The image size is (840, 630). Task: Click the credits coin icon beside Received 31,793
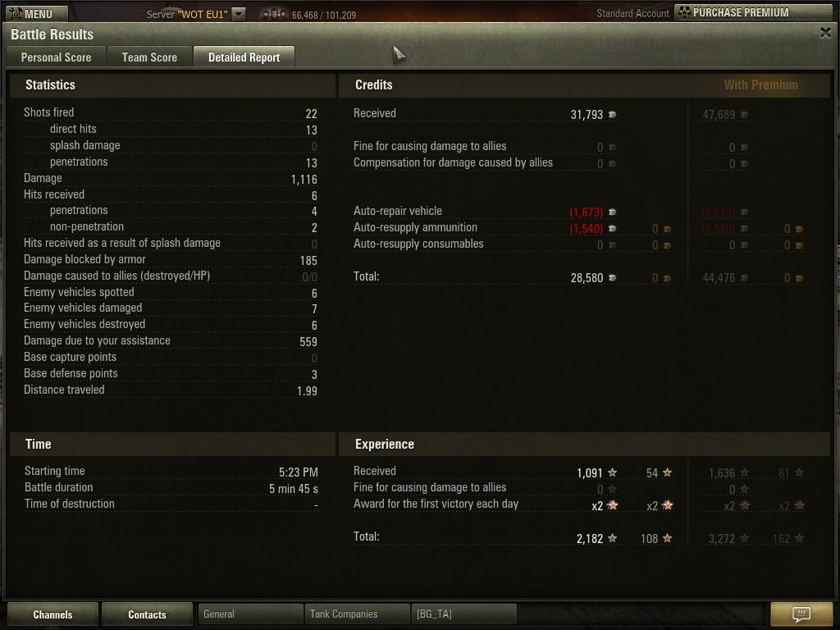coord(612,114)
